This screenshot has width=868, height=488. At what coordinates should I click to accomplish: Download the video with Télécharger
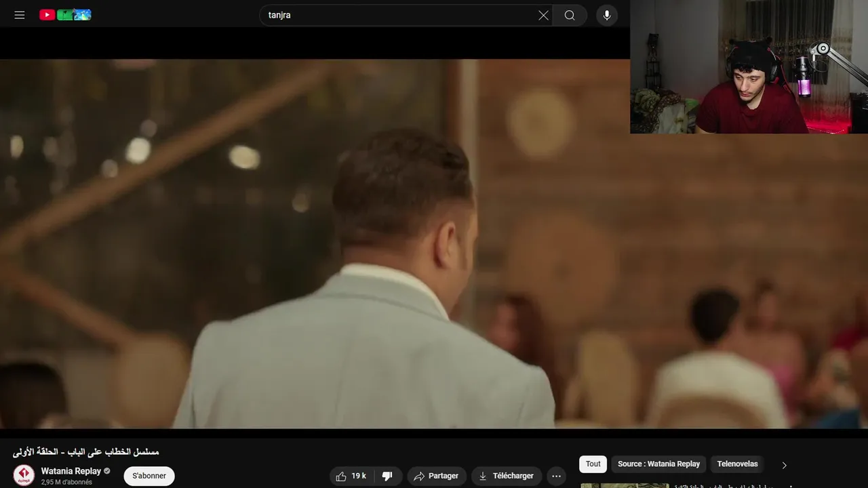[507, 476]
